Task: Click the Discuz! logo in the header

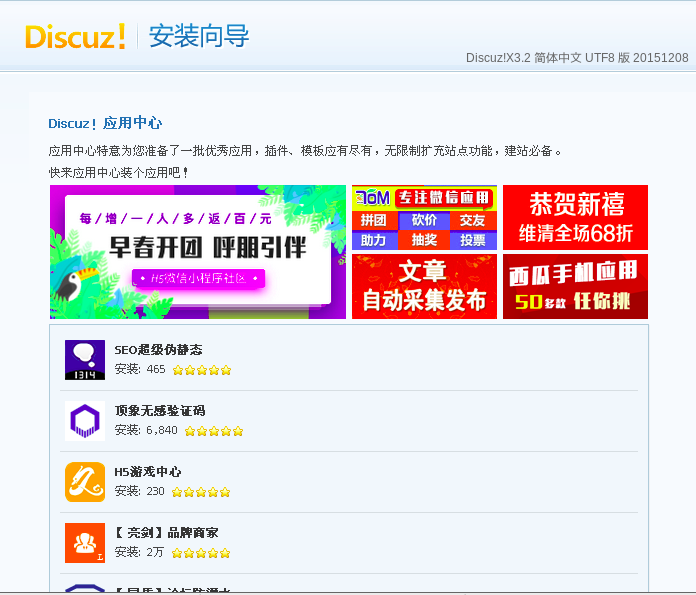Action: (75, 36)
